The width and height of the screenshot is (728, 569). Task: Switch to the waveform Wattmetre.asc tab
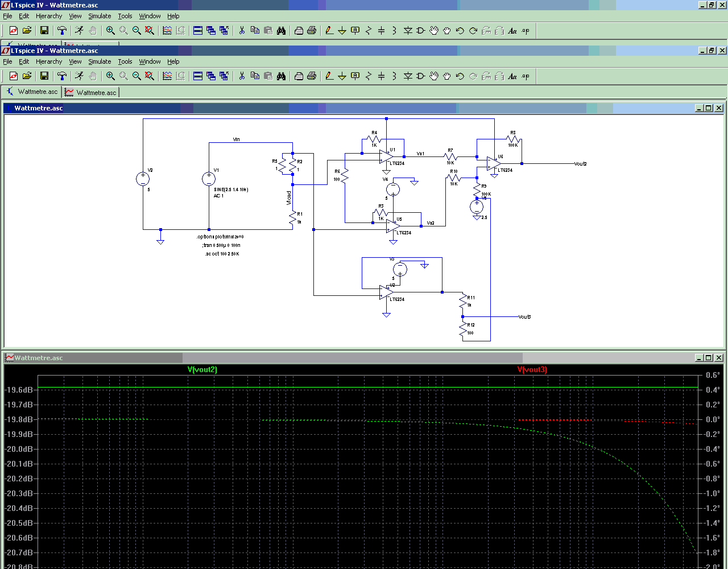(x=91, y=92)
